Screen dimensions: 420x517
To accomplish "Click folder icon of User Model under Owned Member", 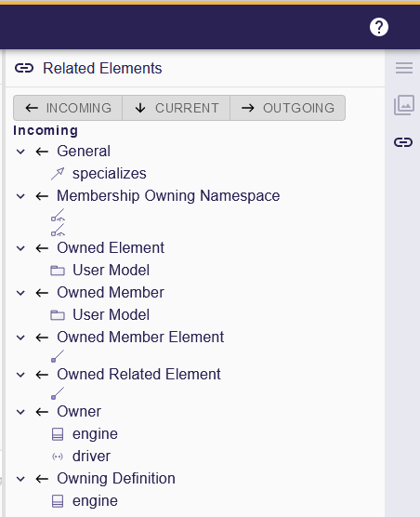I will click(x=58, y=315).
